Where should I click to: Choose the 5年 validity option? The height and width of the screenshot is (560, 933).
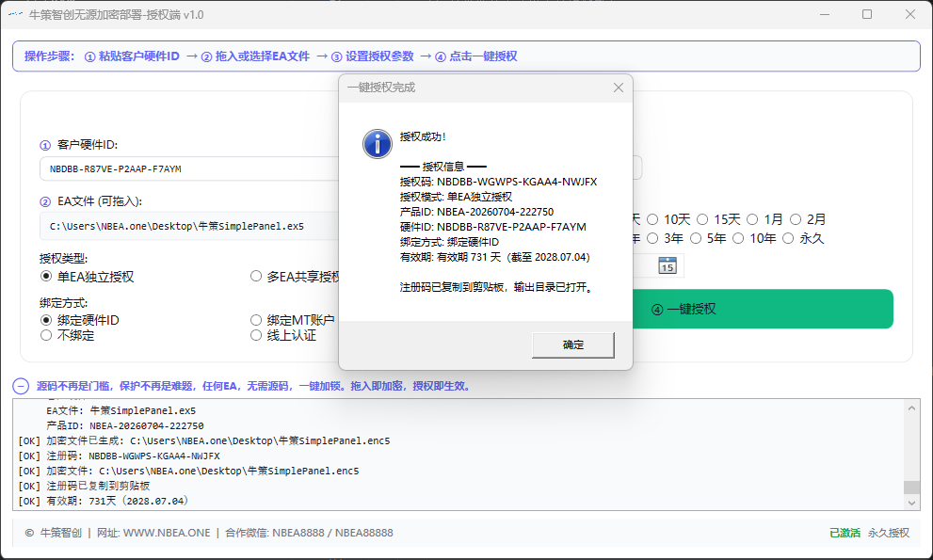coord(709,239)
